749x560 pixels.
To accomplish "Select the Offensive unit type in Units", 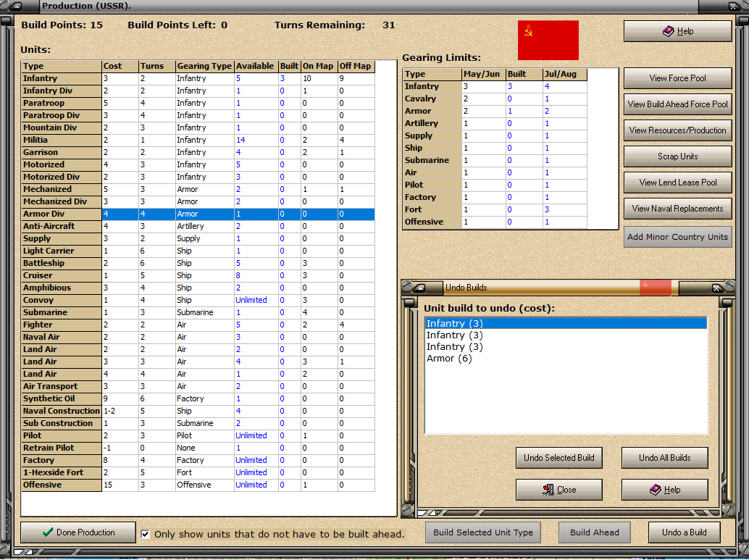I will point(198,485).
